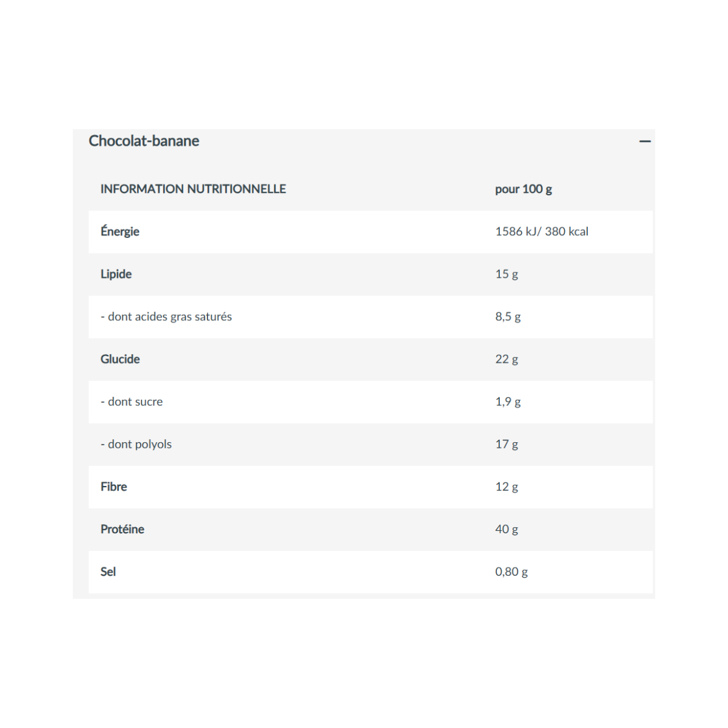Image resolution: width=728 pixels, height=728 pixels.
Task: Select the Glucide row label
Action: pos(120,359)
